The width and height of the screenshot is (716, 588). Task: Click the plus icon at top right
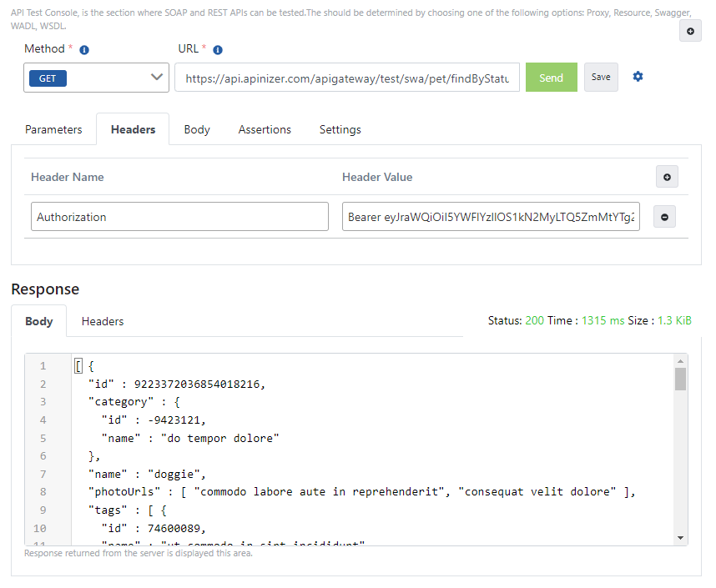(x=690, y=31)
